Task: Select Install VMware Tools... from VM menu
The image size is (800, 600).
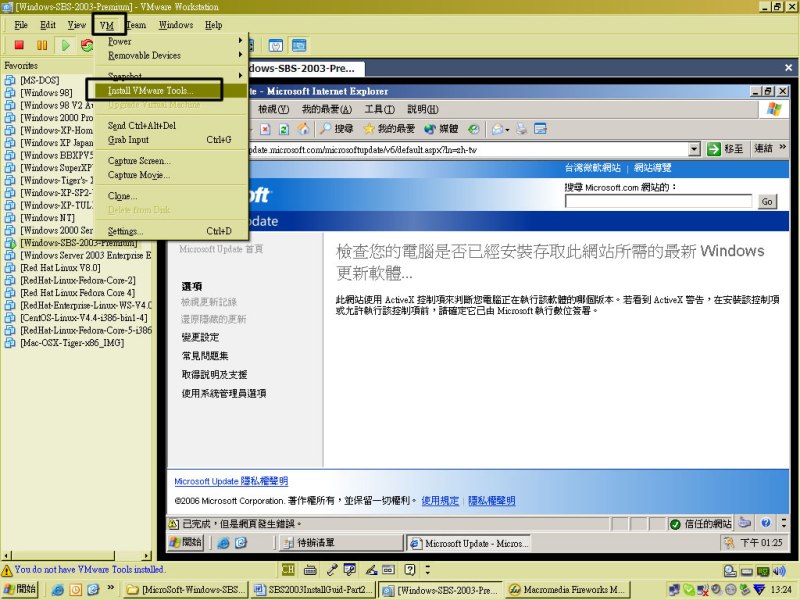Action: point(171,91)
